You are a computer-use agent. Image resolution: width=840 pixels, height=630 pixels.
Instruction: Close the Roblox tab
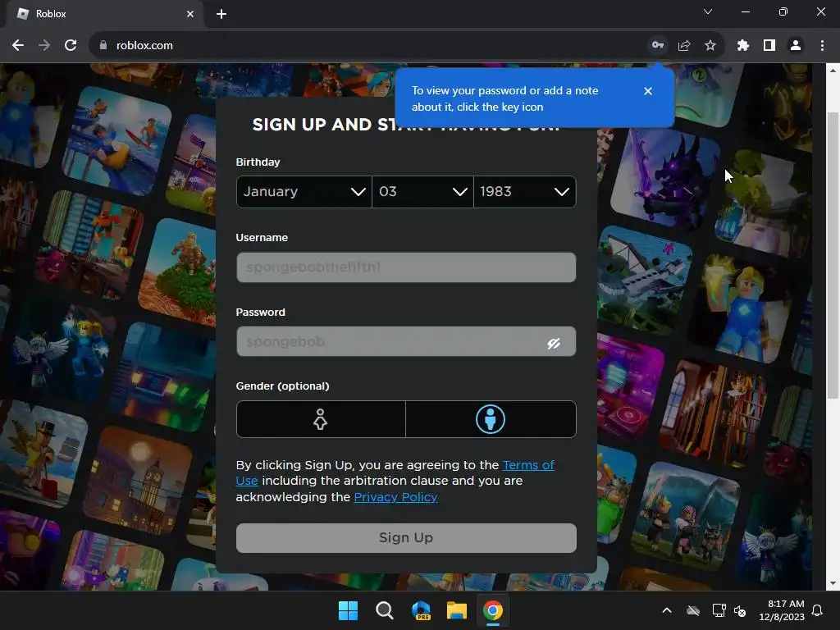(x=190, y=14)
